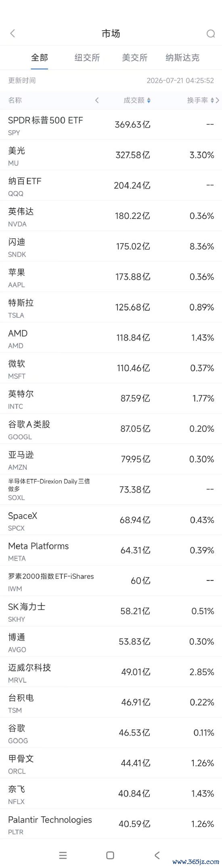Screen dimensions: 222x868
Task: Switch to the 纽交所 tab
Action: [87, 58]
